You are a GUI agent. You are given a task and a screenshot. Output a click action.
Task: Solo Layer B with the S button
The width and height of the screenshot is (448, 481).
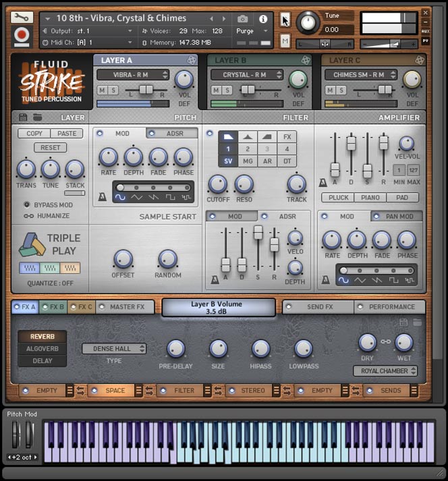click(x=227, y=90)
